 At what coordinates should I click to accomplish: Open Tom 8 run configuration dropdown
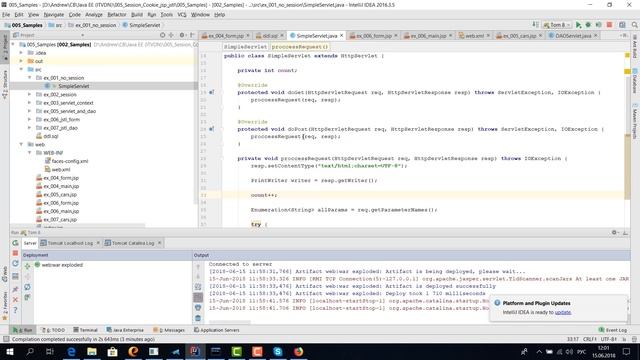click(557, 25)
